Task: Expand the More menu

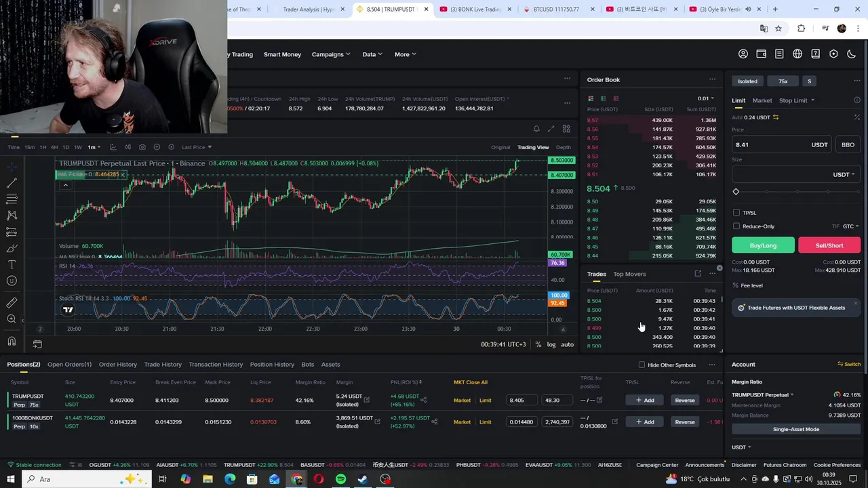Action: pos(406,54)
